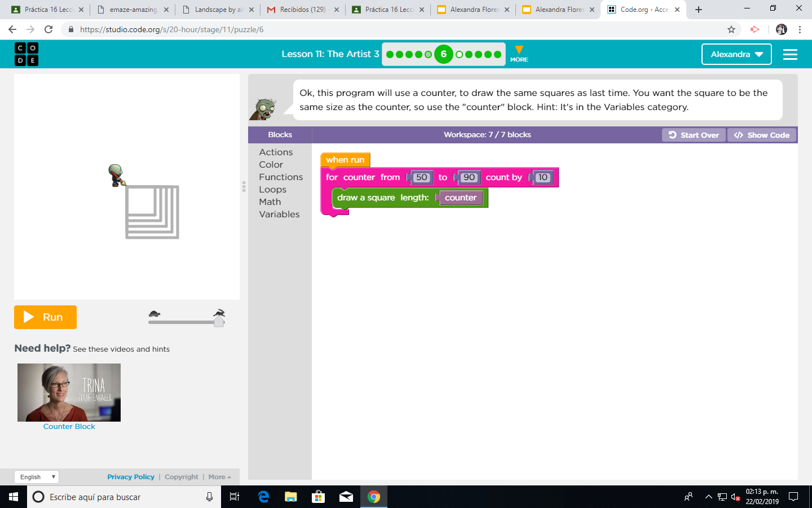Screen dimensions: 812x508
Task: Click the zombie character hint avatar
Action: (263, 109)
